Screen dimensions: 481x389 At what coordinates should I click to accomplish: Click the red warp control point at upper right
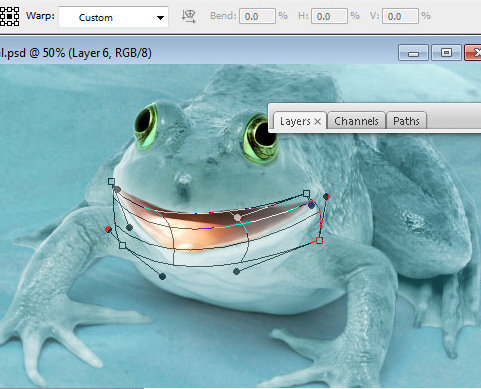coord(327,197)
